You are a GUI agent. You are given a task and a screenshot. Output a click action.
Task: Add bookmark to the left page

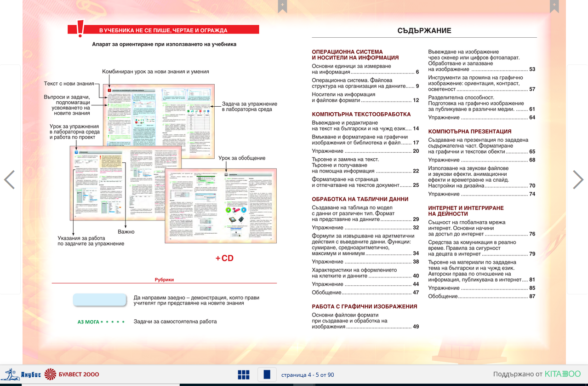pyautogui.click(x=282, y=6)
